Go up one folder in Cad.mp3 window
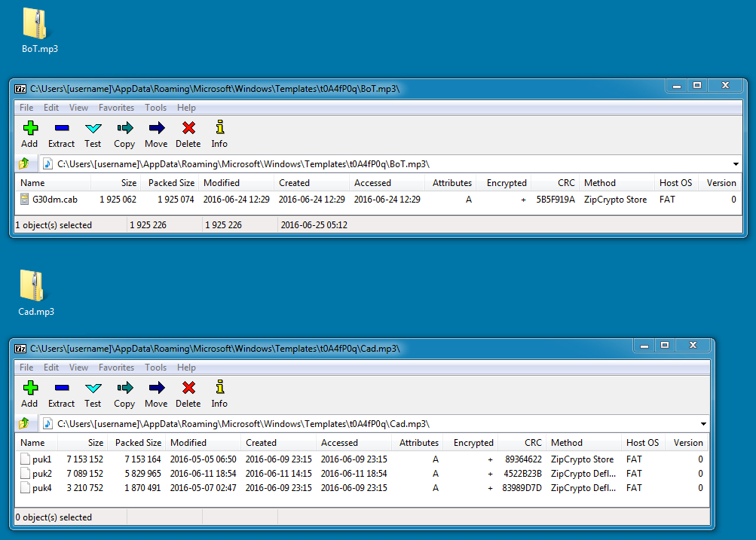This screenshot has height=540, width=756. tap(24, 424)
